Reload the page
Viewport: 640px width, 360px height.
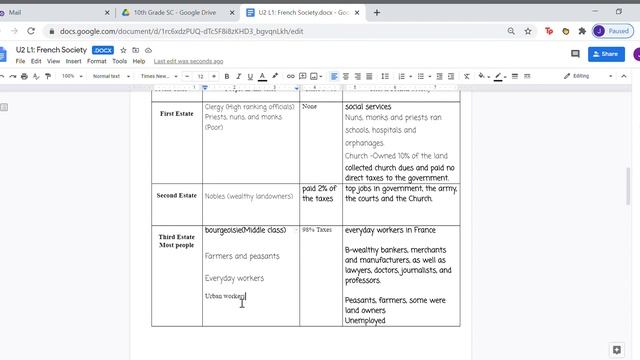[x=31, y=31]
